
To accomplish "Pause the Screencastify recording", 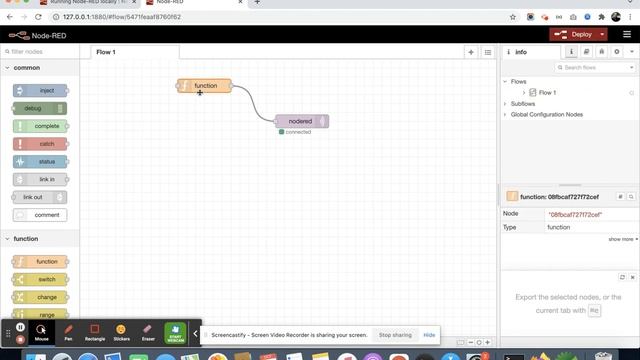I will 20,327.
